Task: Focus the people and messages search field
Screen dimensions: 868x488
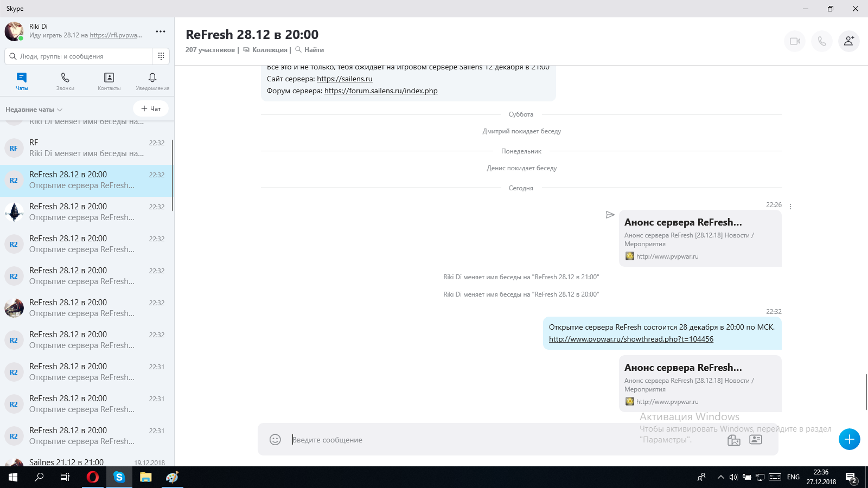Action: click(79, 56)
